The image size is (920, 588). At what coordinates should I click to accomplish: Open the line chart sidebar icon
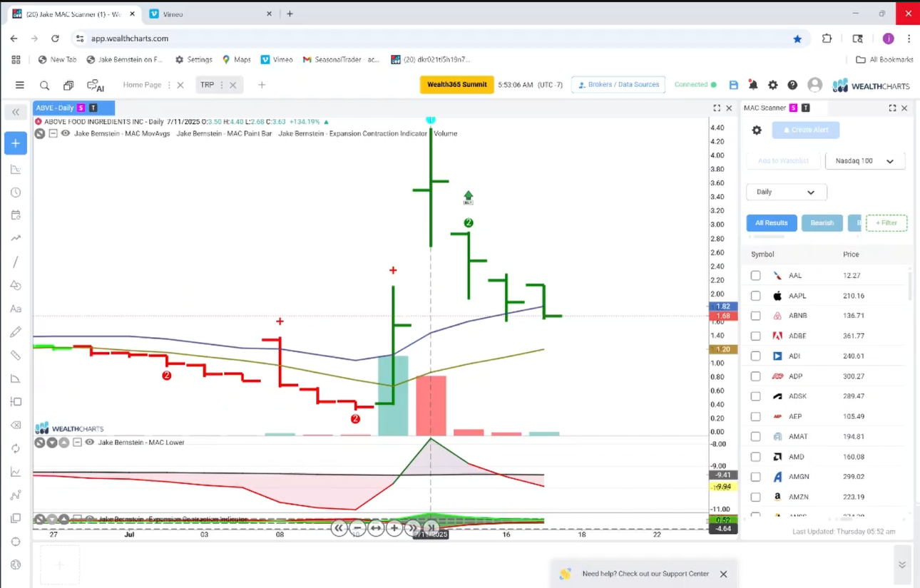(16, 471)
